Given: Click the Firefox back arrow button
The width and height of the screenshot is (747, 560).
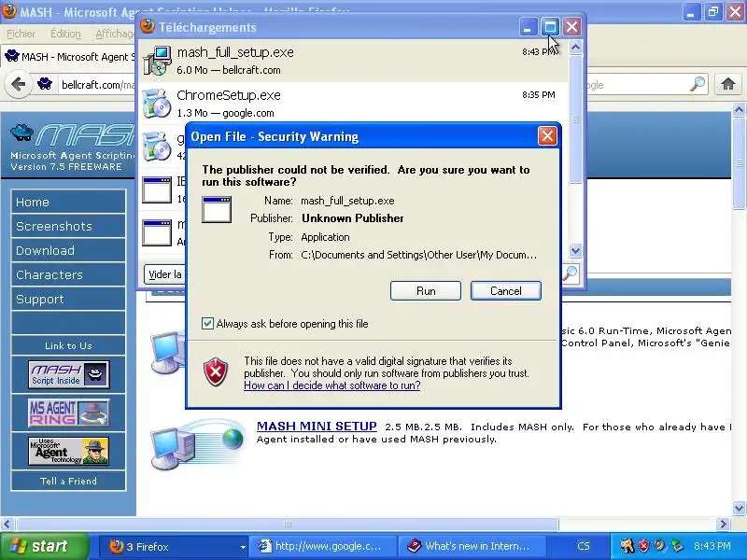Looking at the screenshot, I should [x=18, y=85].
